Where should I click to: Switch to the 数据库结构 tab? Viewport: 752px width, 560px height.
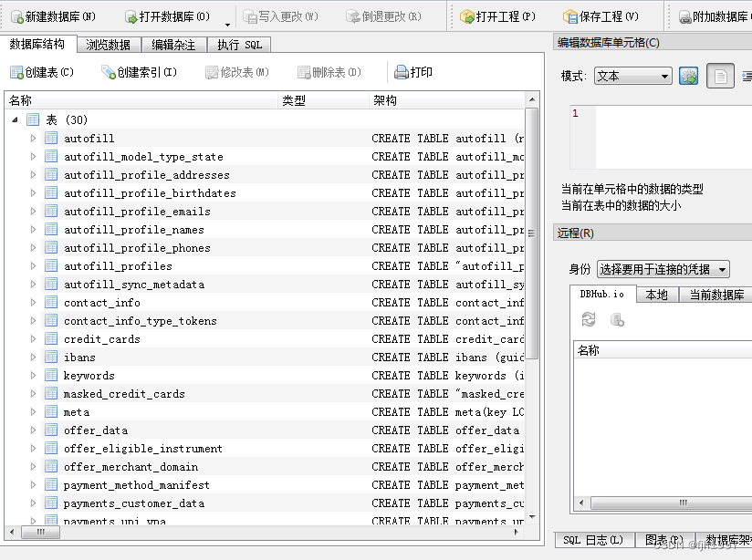[37, 44]
